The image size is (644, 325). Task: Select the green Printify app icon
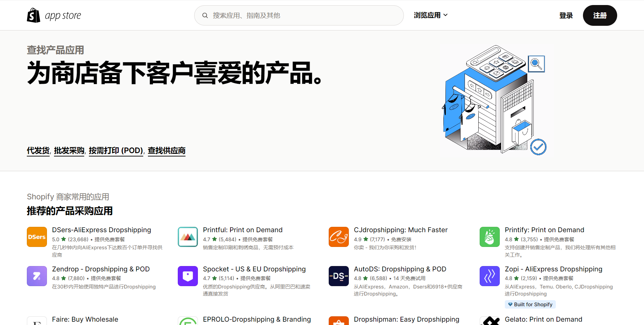(490, 237)
